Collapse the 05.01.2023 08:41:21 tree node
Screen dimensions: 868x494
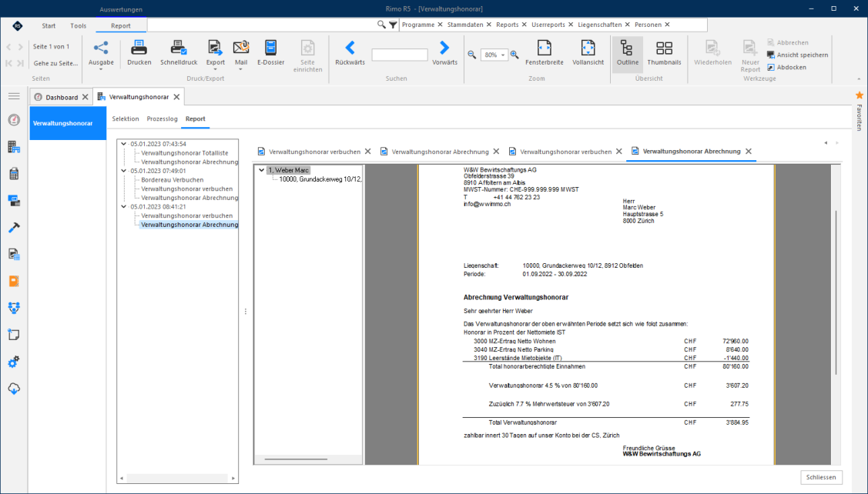123,207
